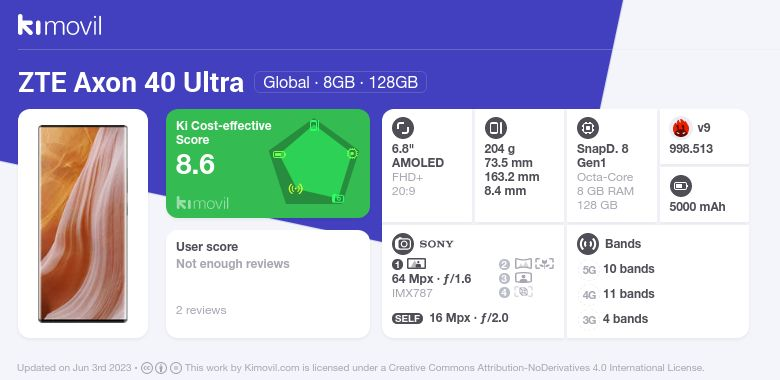Screen dimensions: 780x380
Task: Click the SELF selfie camera badge
Action: pyautogui.click(x=407, y=318)
